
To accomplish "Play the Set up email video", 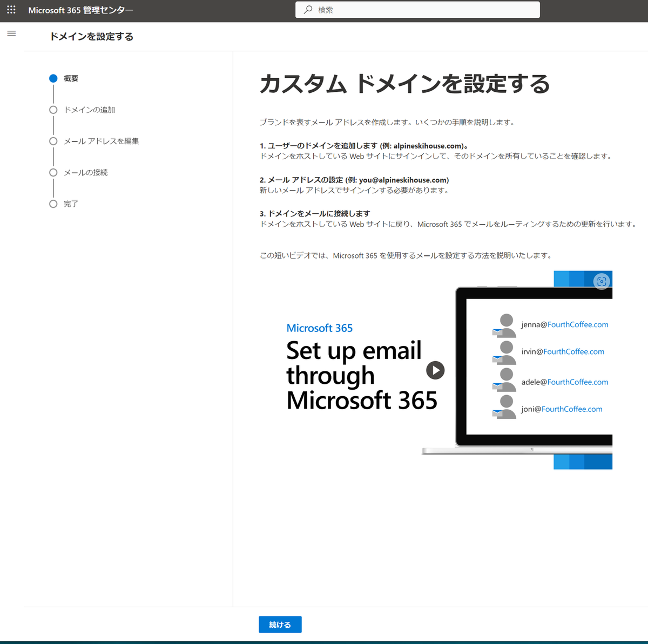I will [435, 370].
